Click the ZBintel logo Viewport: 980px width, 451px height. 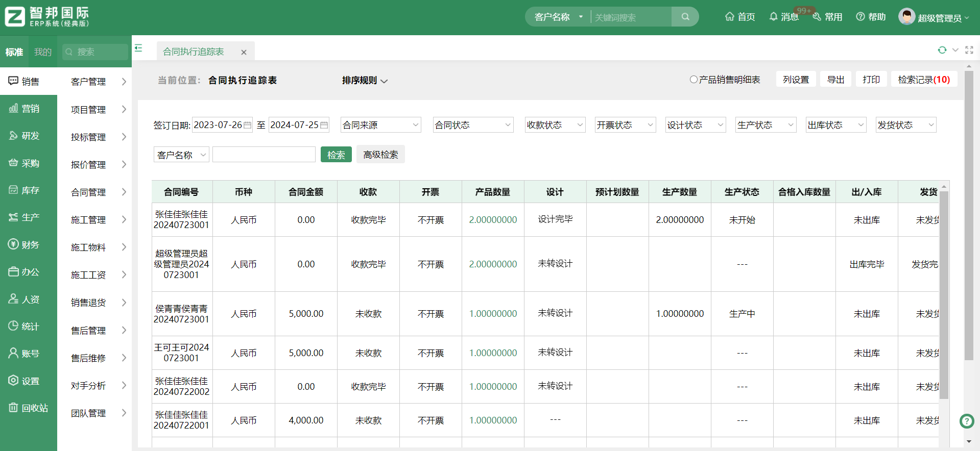pyautogui.click(x=47, y=17)
